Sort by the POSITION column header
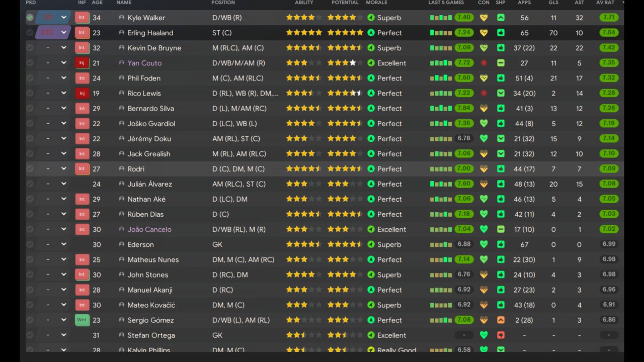 (x=223, y=3)
